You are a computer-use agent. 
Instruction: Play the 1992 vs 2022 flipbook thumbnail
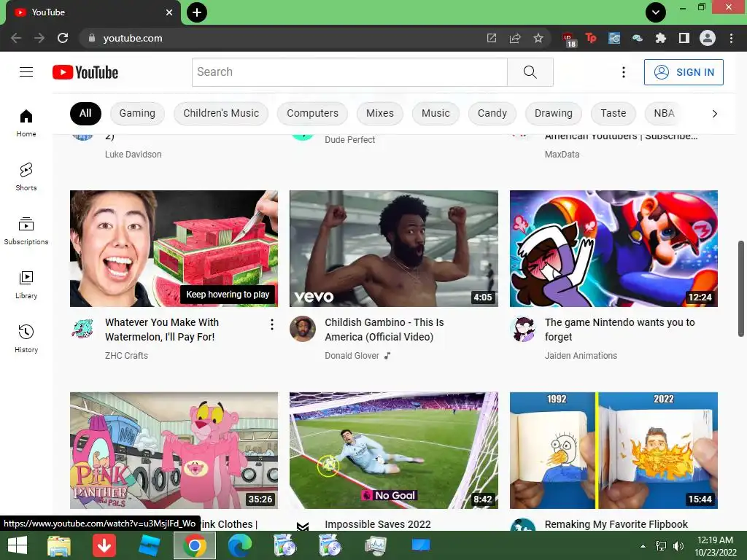tap(614, 451)
